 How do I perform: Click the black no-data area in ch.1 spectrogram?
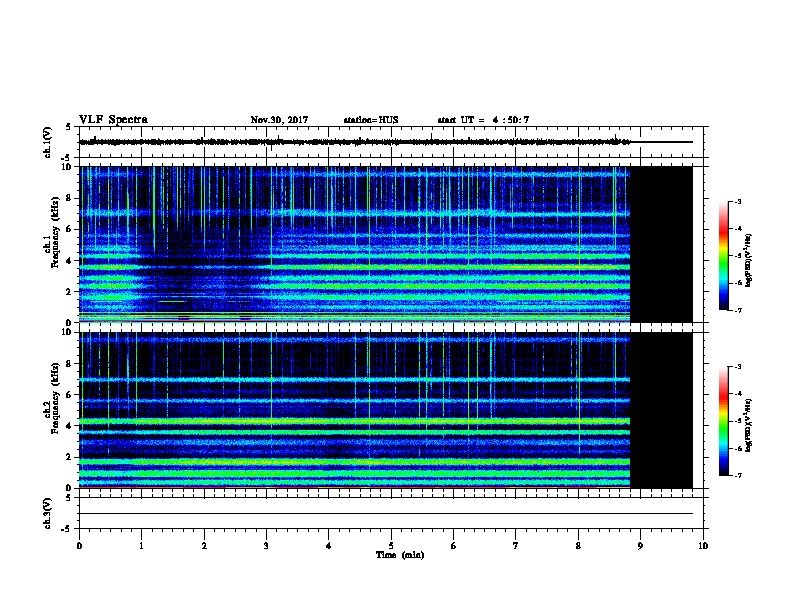(661, 244)
